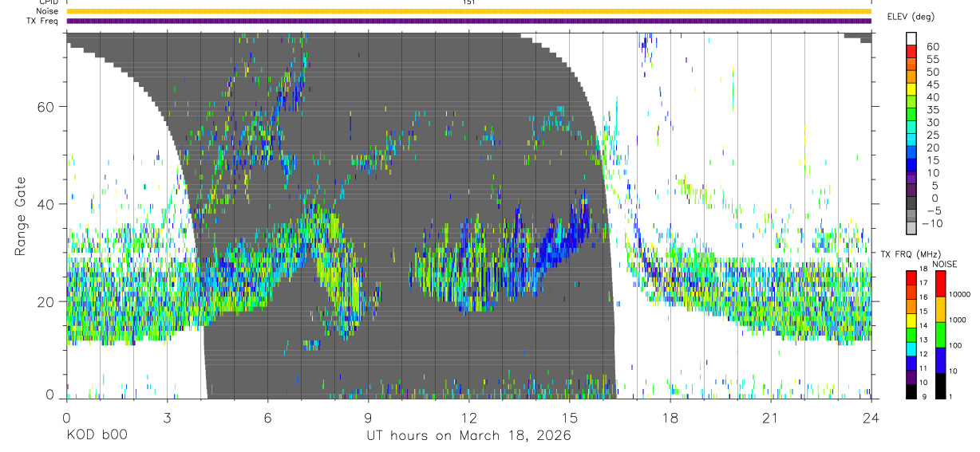This screenshot has height=452, width=980.
Task: Click the '3' tick label on UT hours axis
Action: click(x=167, y=417)
